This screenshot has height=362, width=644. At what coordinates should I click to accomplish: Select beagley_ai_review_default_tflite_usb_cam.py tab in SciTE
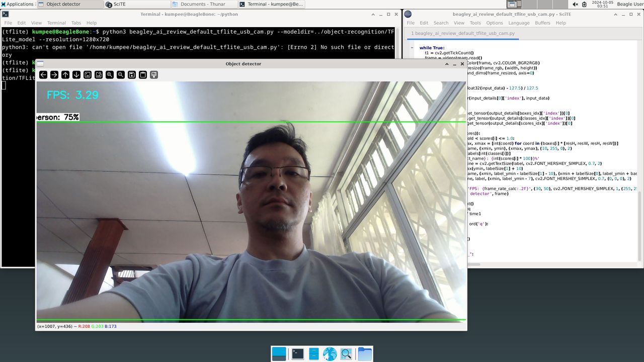coord(463,33)
